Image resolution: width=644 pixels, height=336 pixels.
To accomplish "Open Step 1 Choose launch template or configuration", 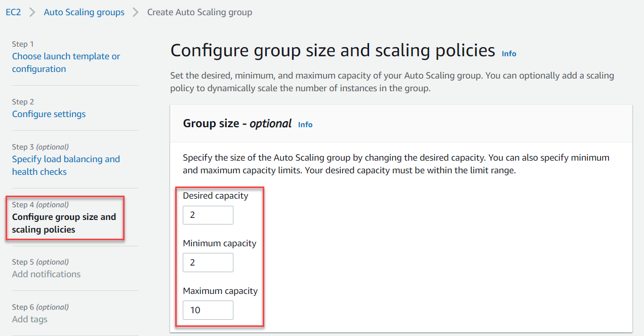I will coord(66,62).
